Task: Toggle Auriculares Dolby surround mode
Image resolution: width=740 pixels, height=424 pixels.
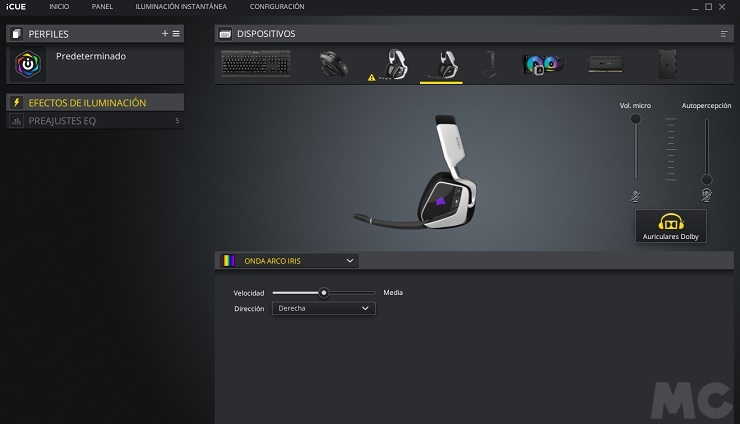Action: click(x=670, y=226)
